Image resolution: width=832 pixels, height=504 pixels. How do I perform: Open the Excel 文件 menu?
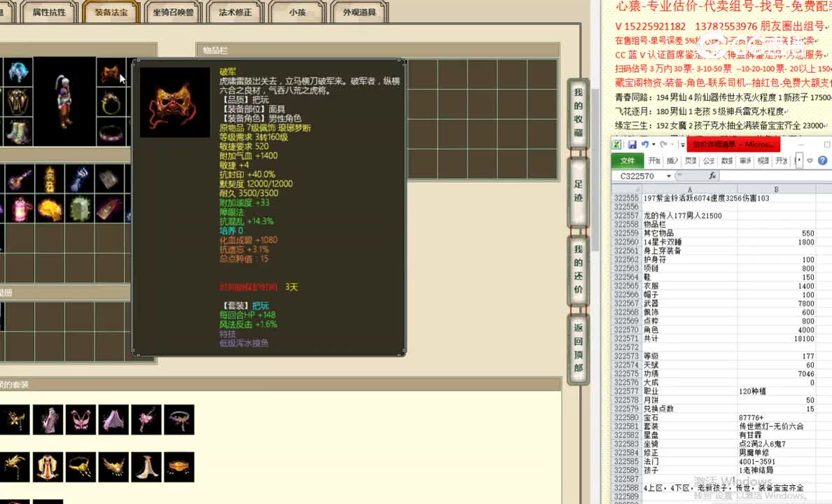tap(628, 160)
